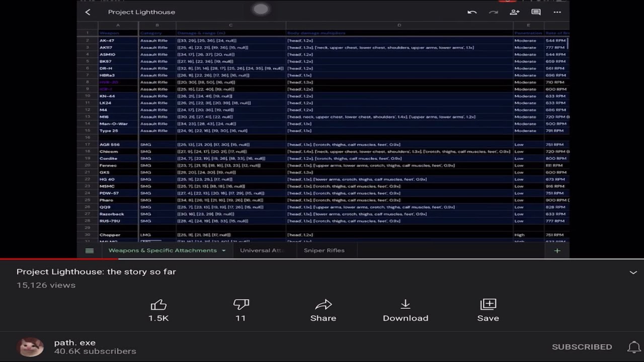644x362 pixels.
Task: Go back using the arrow beside Project Lighthouse
Action: (x=88, y=12)
